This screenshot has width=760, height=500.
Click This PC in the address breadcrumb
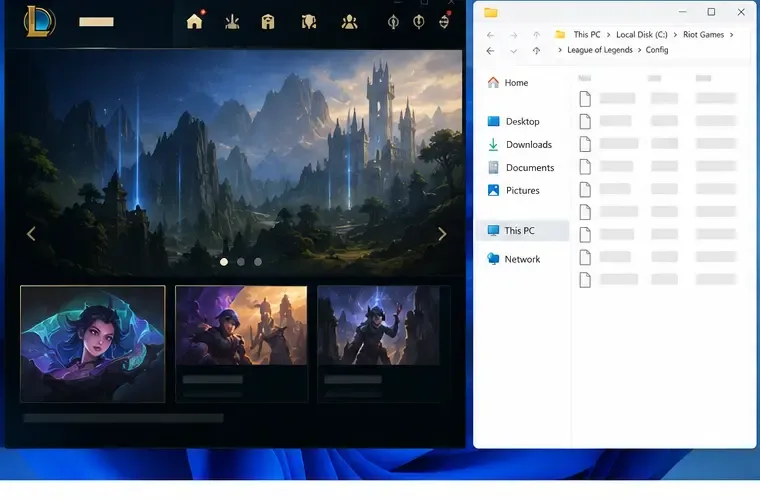tap(587, 34)
